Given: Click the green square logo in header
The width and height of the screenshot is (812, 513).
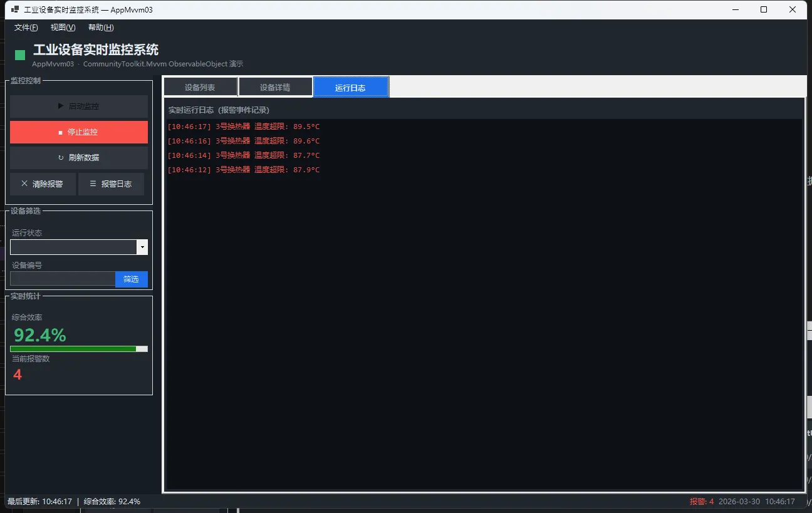Looking at the screenshot, I should pyautogui.click(x=20, y=55).
